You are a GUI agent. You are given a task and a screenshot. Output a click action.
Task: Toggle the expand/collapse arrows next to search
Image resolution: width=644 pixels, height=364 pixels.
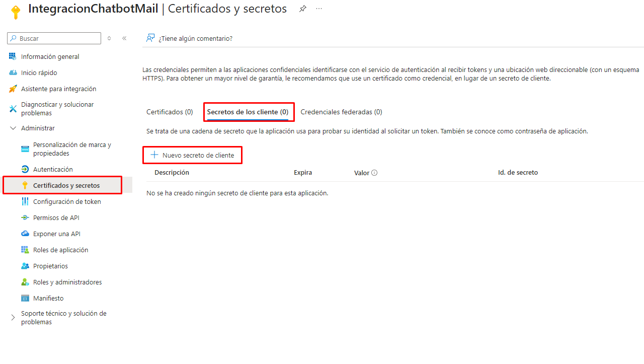(x=109, y=38)
